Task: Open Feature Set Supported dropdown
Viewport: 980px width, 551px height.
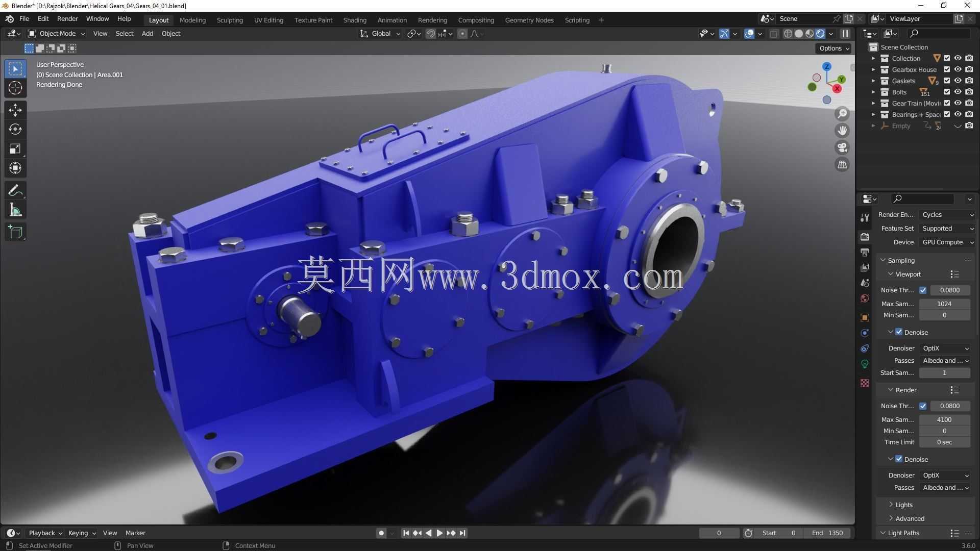Action: (x=947, y=229)
